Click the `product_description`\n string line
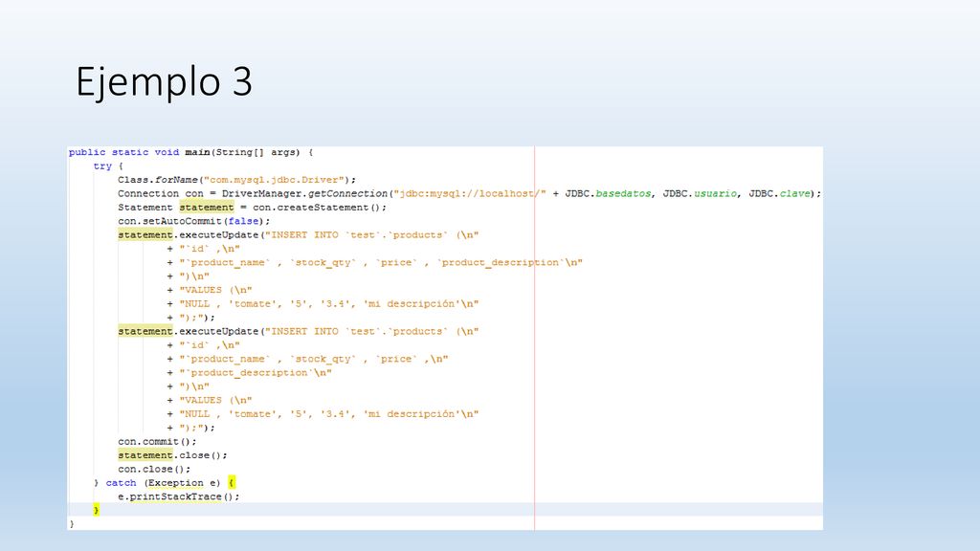Screen dimensions: 980x551 [x=250, y=373]
